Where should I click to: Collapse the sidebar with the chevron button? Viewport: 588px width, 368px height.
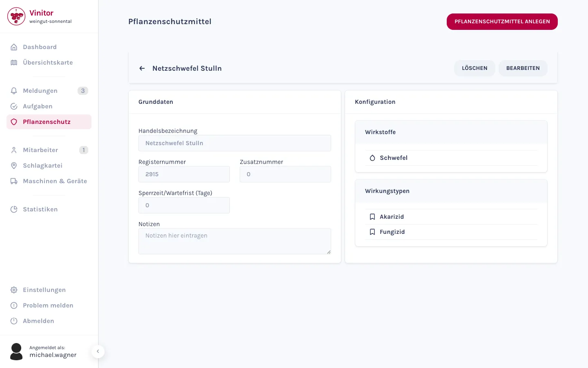[x=98, y=352]
